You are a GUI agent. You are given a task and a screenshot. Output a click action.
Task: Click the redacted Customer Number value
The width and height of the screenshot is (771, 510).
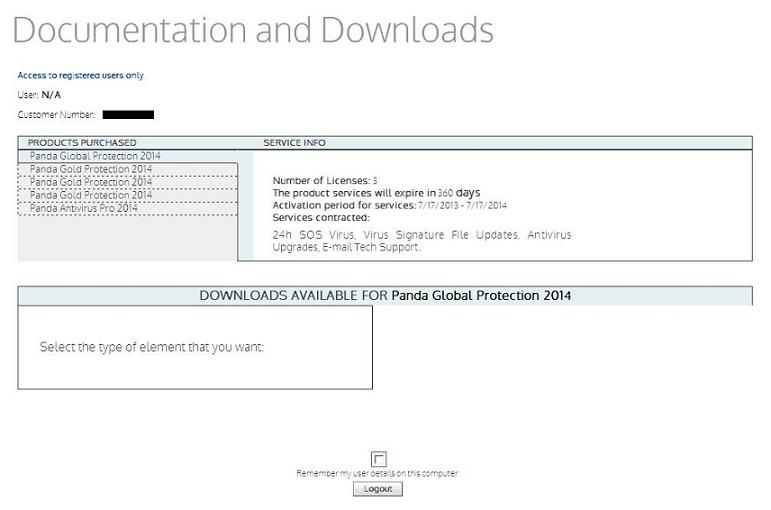tap(128, 115)
